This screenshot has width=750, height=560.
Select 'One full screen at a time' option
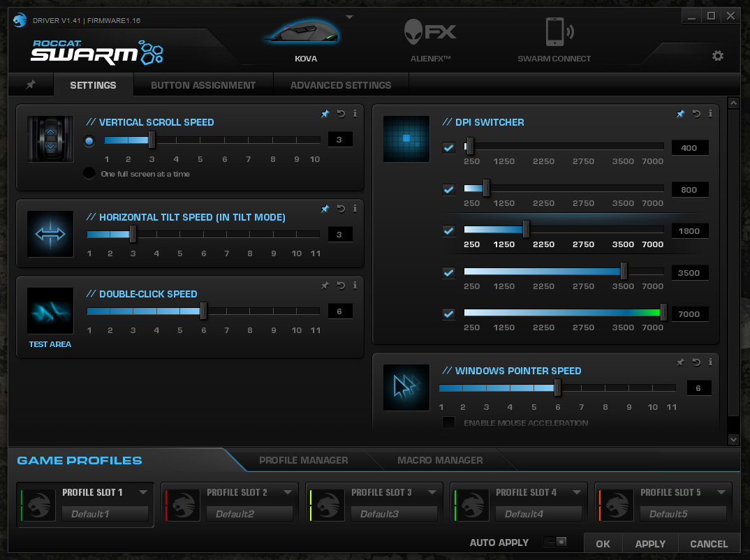click(89, 173)
